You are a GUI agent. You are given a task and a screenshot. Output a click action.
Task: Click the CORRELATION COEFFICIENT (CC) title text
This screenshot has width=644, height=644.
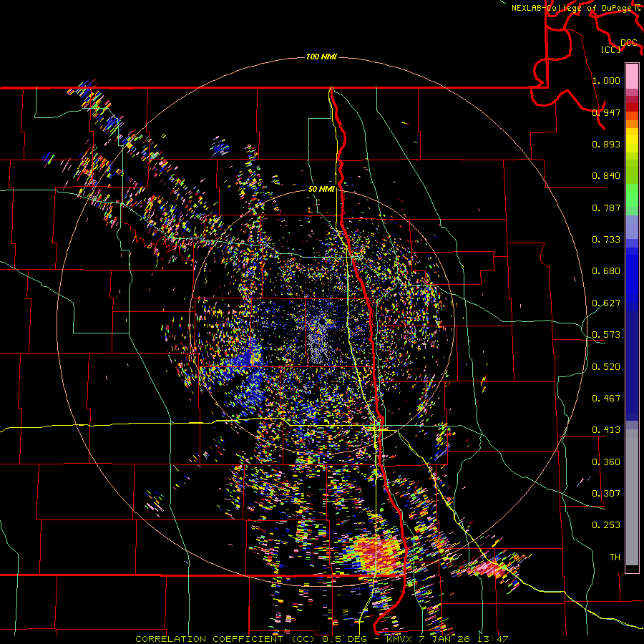click(x=225, y=639)
